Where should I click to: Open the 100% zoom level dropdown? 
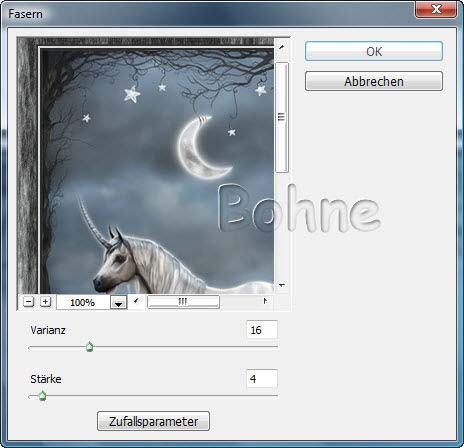pos(119,303)
